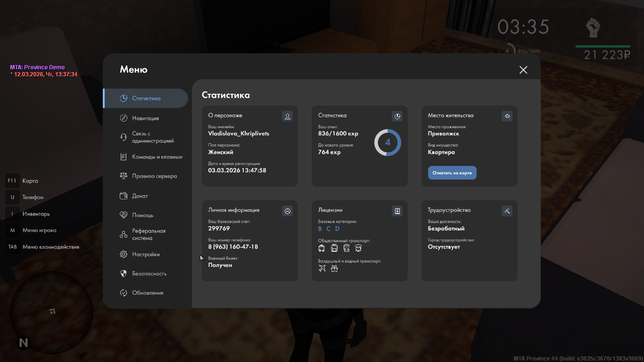Open the Безопасность section
Image resolution: width=644 pixels, height=362 pixels.
tap(149, 274)
